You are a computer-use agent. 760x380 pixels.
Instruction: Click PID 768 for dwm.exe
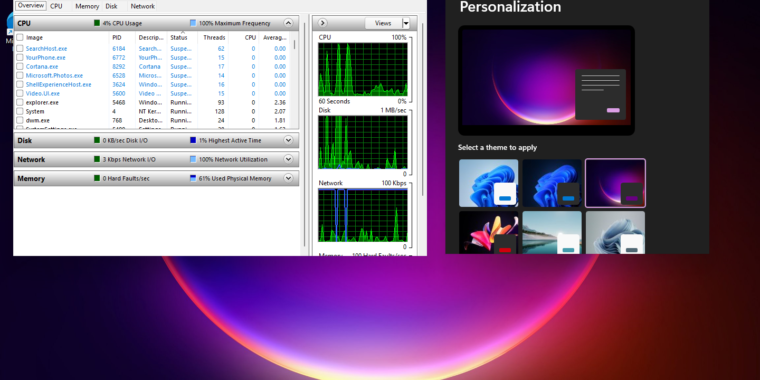117,120
